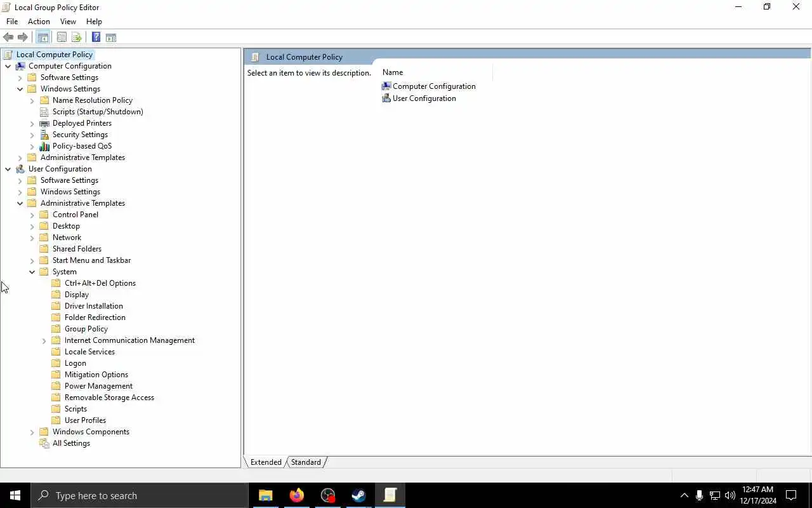
Task: Select the Locale Services folder
Action: coord(89,352)
